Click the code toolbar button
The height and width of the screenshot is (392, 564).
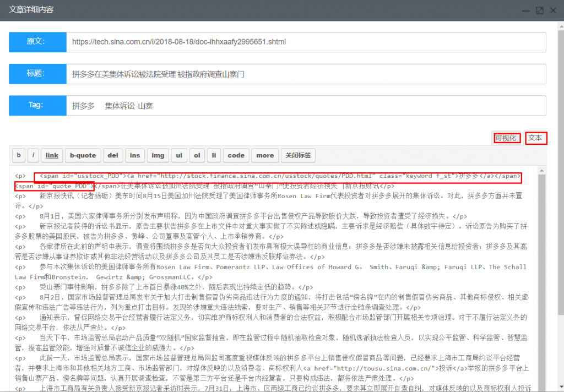coord(236,155)
